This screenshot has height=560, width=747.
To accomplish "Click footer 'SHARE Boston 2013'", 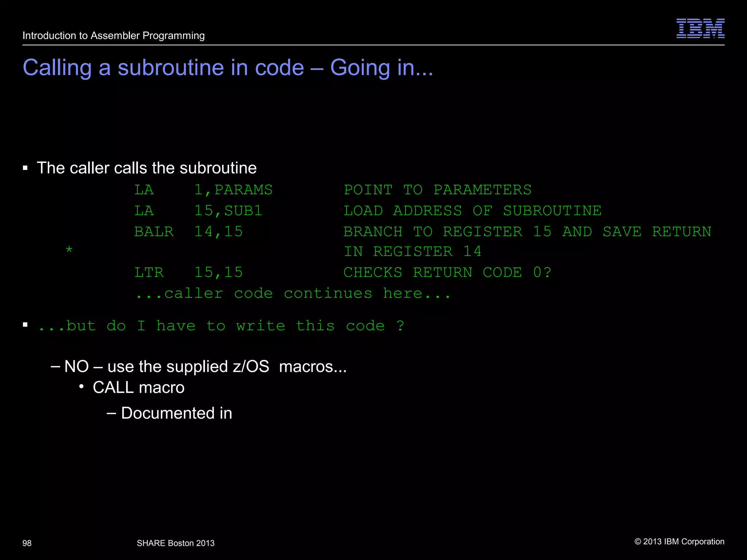I will tap(175, 543).
